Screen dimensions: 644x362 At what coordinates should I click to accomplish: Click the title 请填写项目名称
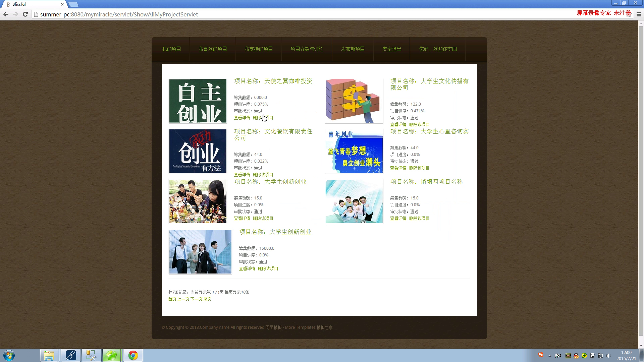point(442,182)
